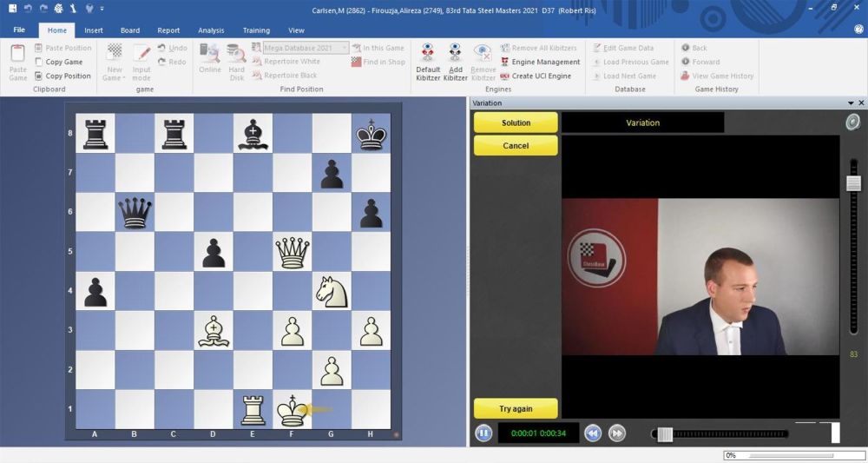Switch to the Training ribbon tab
This screenshot has width=868, height=463.
coord(256,30)
